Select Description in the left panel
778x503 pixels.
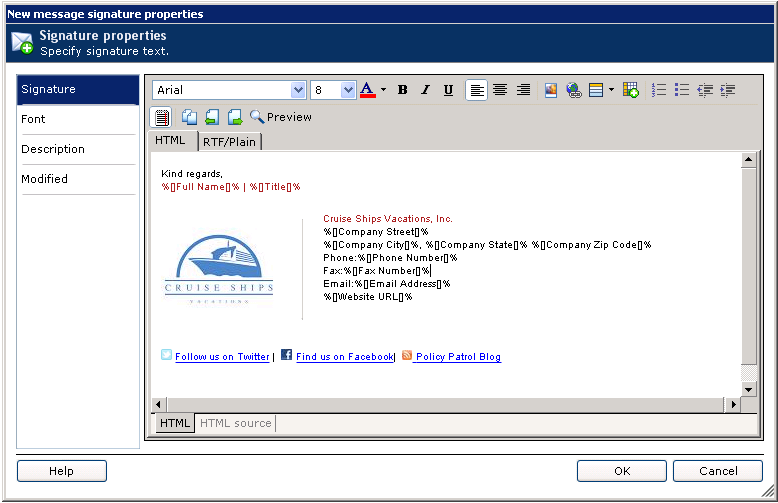click(x=53, y=149)
